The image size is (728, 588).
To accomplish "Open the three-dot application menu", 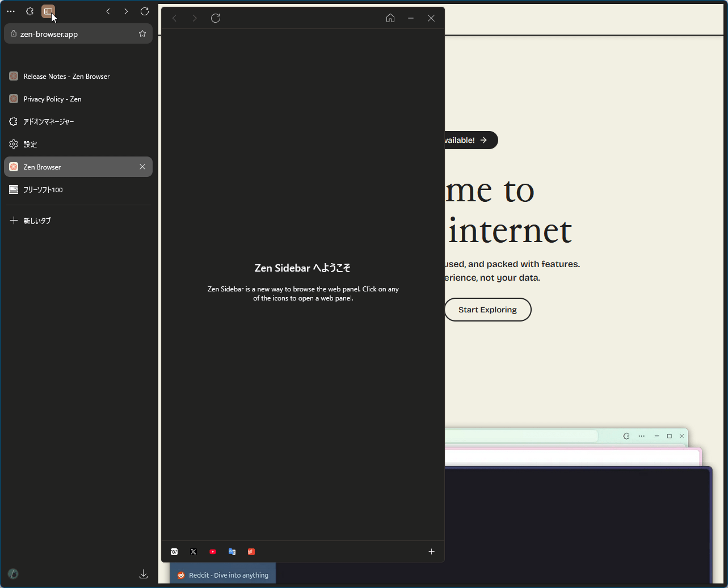I will click(x=11, y=11).
